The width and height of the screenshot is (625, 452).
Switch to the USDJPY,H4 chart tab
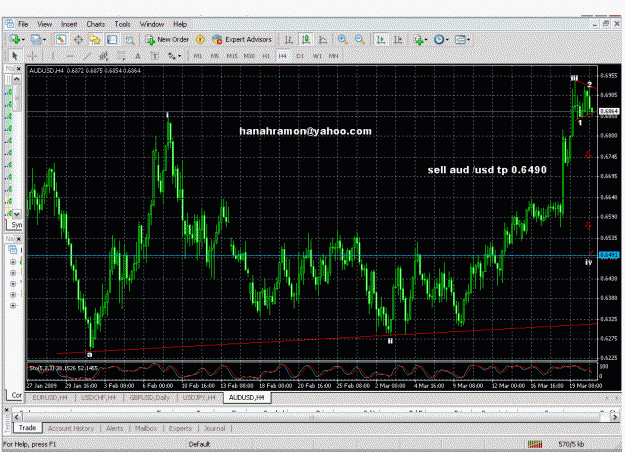pos(199,397)
